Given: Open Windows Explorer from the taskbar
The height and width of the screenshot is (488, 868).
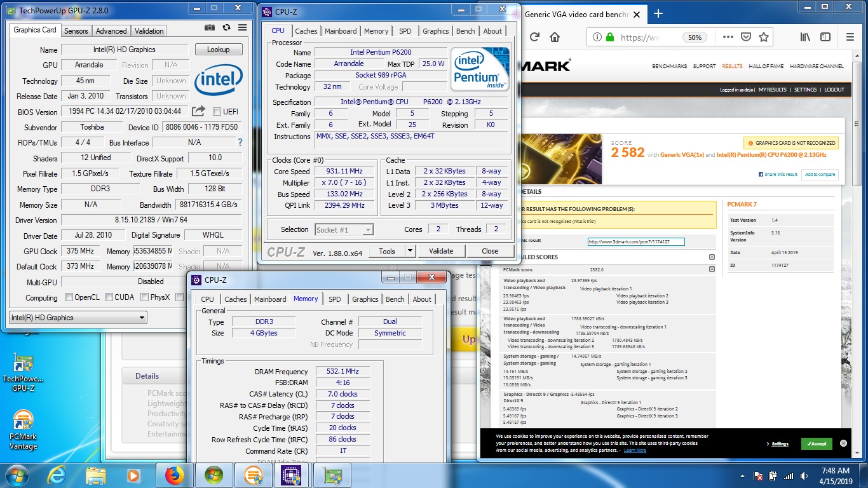Looking at the screenshot, I should tap(96, 475).
